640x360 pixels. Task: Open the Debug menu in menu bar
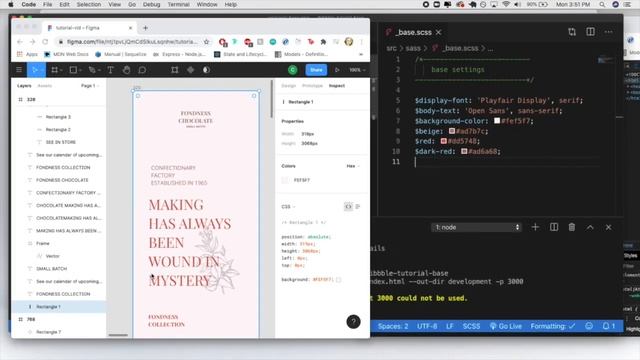click(x=151, y=4)
